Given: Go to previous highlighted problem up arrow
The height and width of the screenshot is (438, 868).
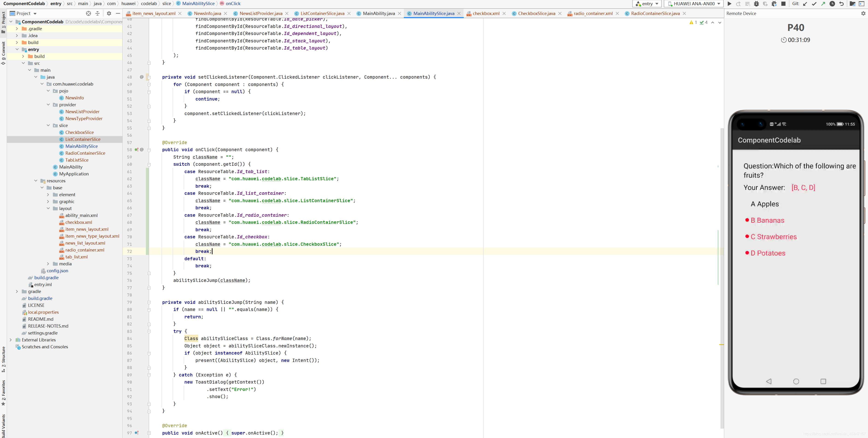Looking at the screenshot, I should coord(713,23).
